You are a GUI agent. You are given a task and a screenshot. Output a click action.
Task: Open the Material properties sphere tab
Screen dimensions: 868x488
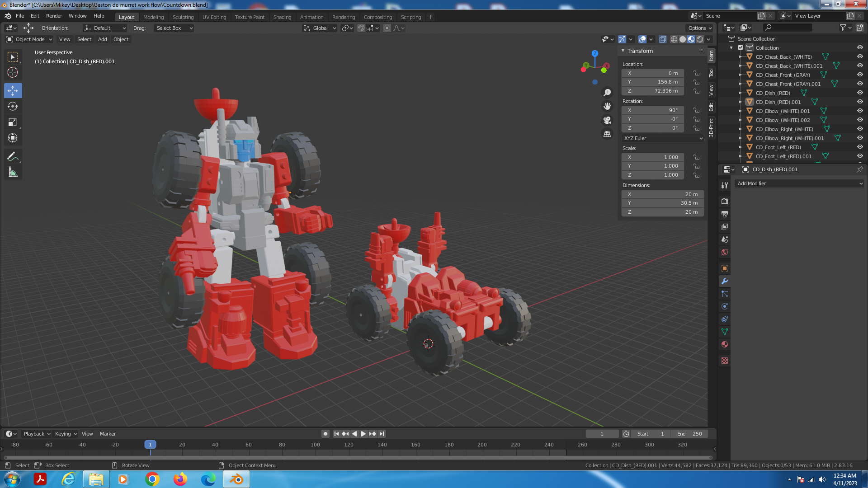tap(725, 344)
